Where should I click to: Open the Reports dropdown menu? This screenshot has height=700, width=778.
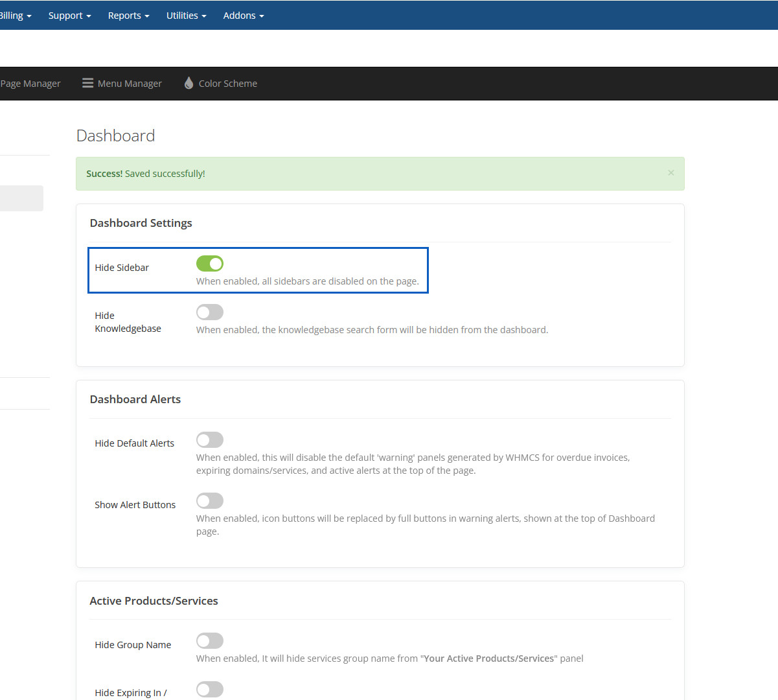(x=128, y=16)
